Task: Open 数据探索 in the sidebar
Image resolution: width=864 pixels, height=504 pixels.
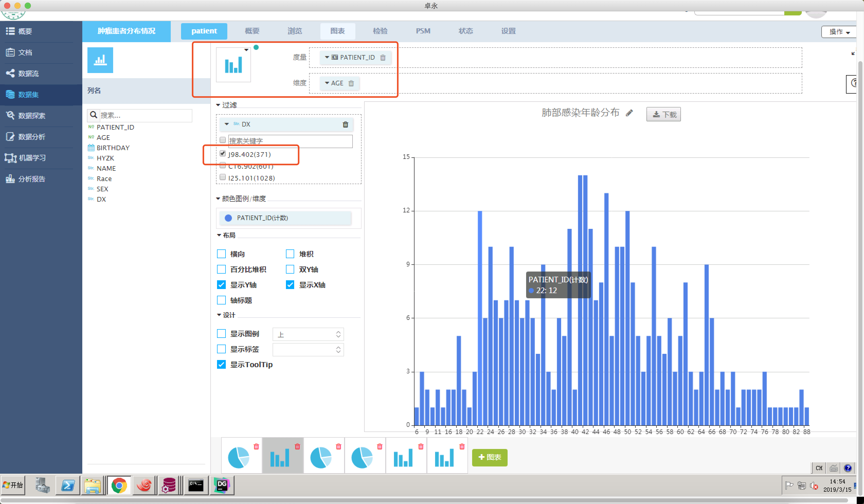Action: (32, 115)
